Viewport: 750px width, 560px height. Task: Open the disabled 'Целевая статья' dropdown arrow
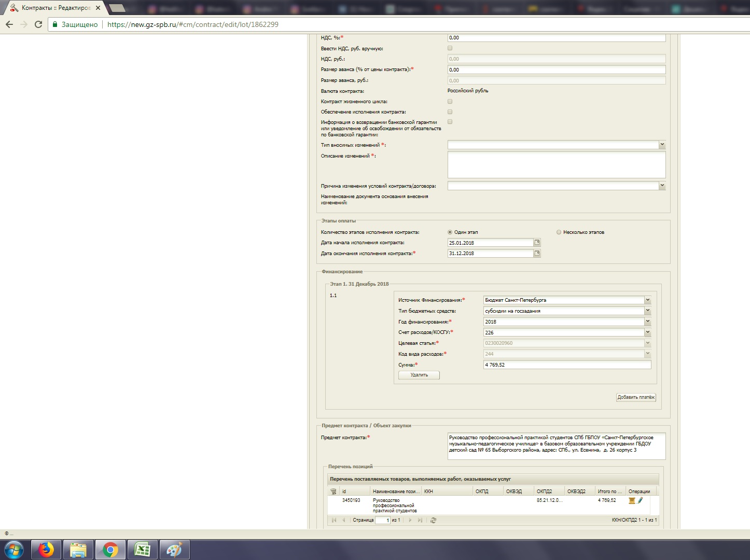coord(648,343)
